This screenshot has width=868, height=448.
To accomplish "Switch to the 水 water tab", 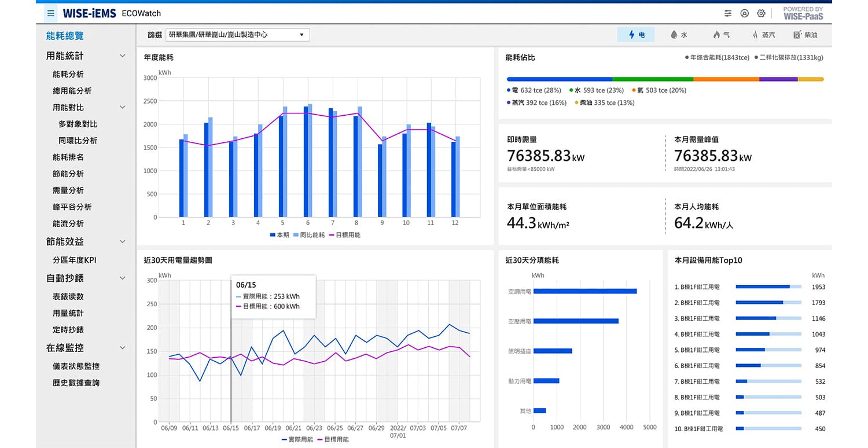I will pos(678,35).
